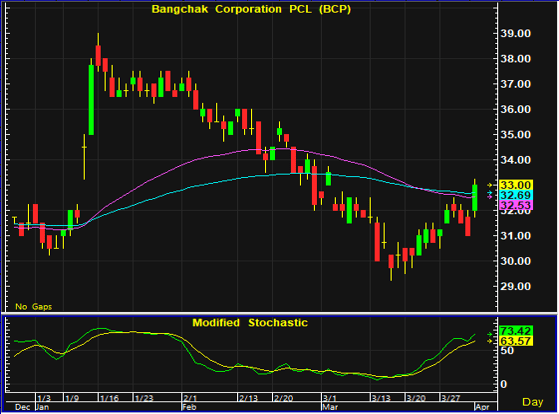Image resolution: width=559 pixels, height=414 pixels.
Task: Click the 1/23 date marker
Action: [144, 398]
